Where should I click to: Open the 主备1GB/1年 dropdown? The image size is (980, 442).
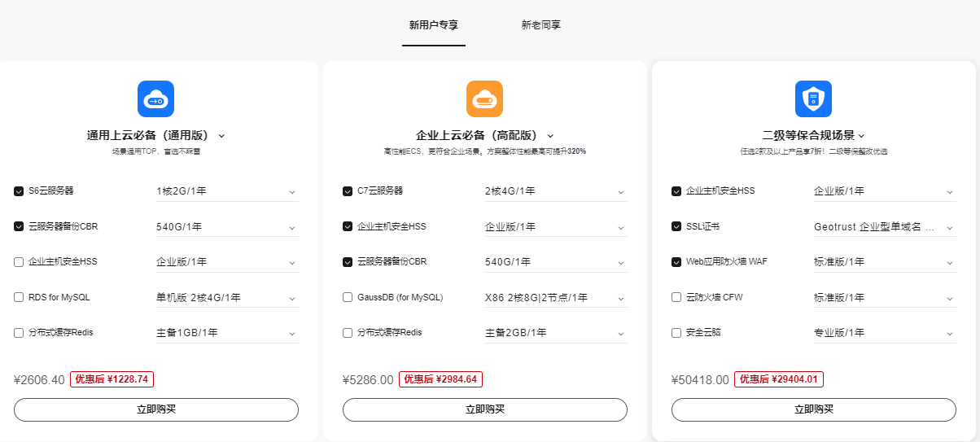tap(227, 332)
